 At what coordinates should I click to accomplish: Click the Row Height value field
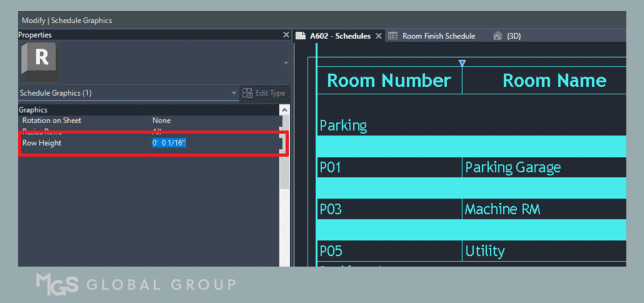tap(214, 143)
